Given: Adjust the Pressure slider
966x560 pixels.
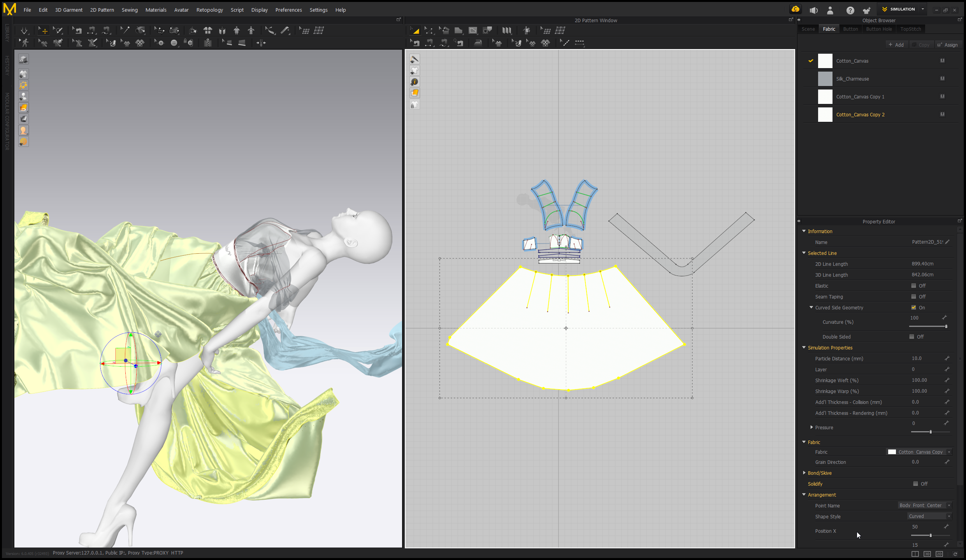Looking at the screenshot, I should 930,432.
